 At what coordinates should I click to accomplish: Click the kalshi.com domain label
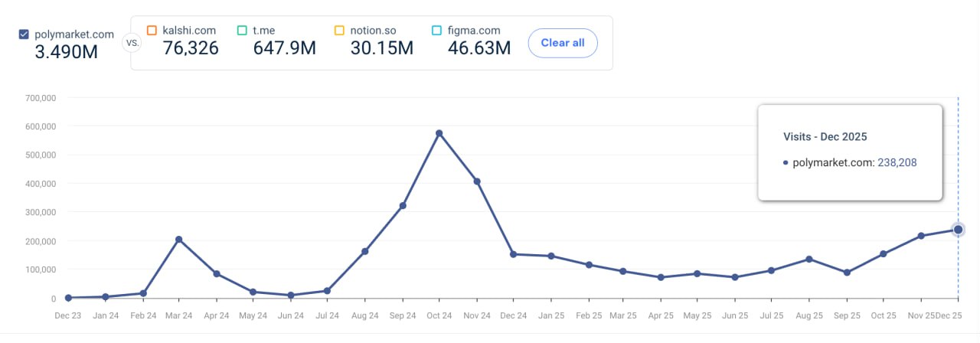189,31
